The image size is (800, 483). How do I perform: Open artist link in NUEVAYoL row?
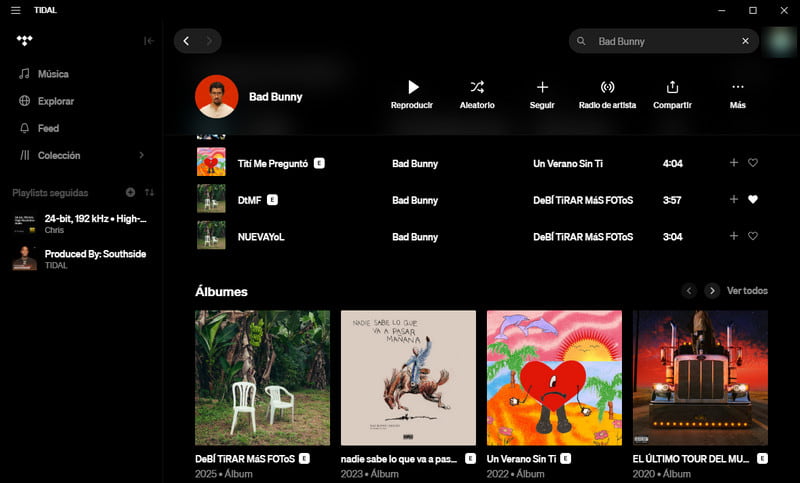point(415,237)
